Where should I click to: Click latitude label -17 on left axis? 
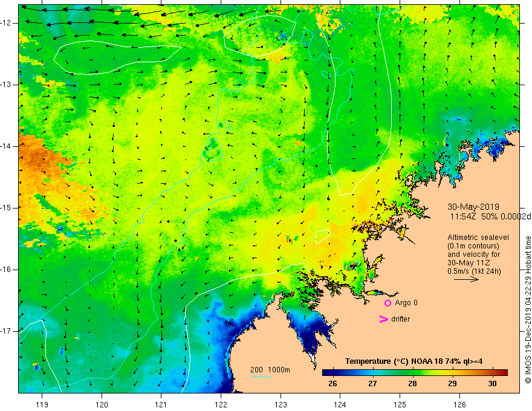point(7,331)
